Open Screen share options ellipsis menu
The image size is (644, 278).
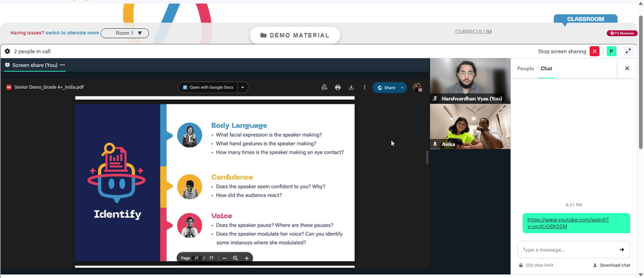pyautogui.click(x=62, y=65)
